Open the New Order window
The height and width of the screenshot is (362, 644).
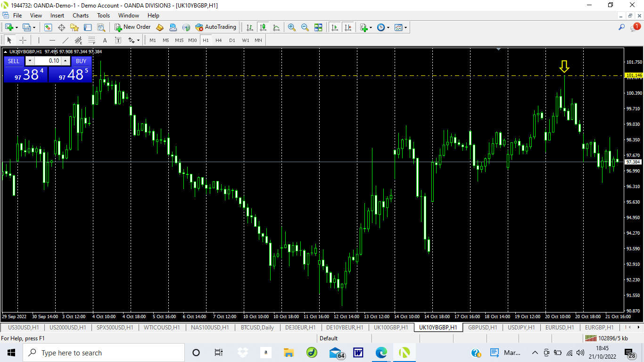tap(132, 27)
